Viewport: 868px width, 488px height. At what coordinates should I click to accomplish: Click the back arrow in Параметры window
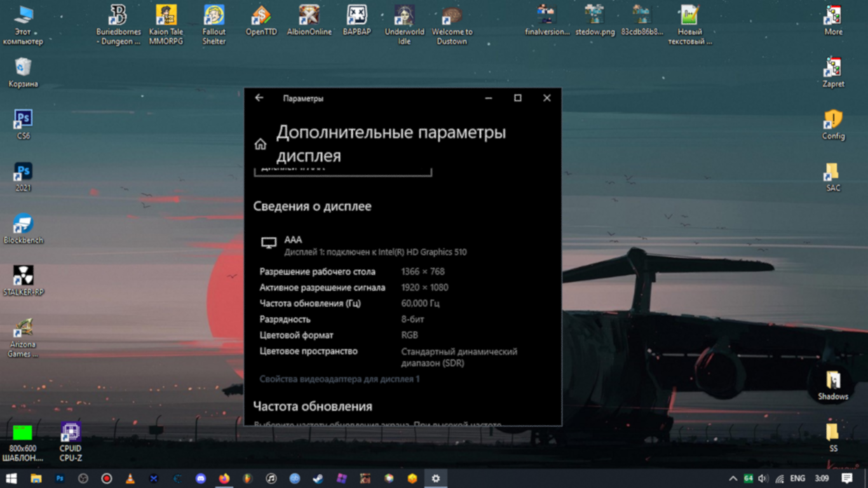coord(259,98)
